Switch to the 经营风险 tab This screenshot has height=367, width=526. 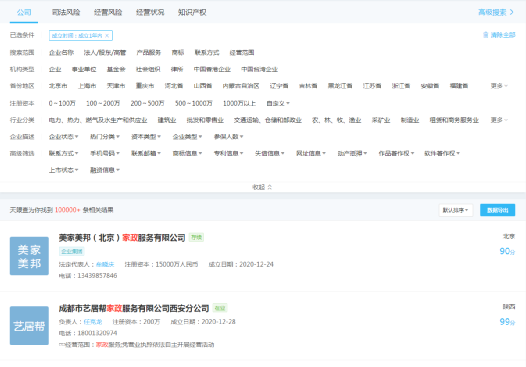click(x=108, y=12)
